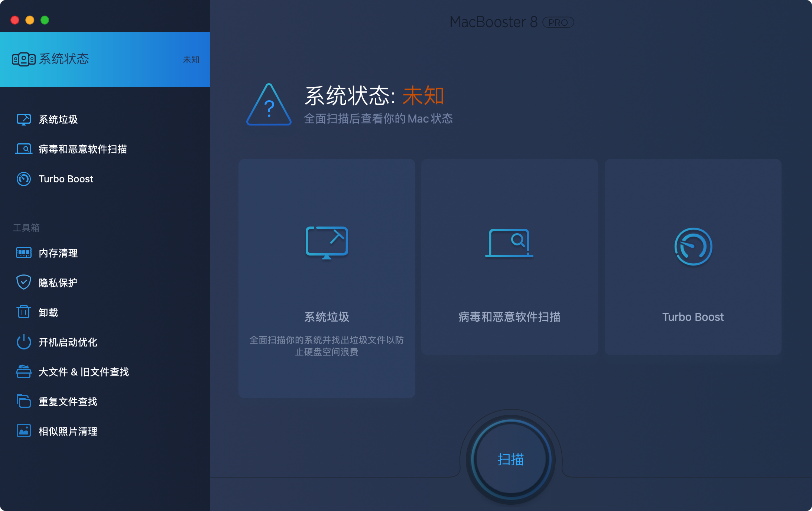Click the question mark warning triangle icon

269,106
